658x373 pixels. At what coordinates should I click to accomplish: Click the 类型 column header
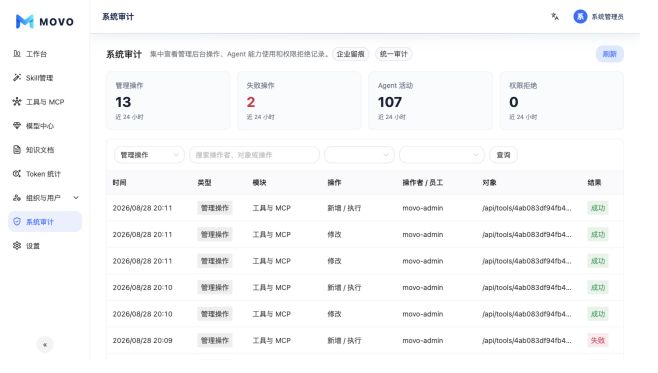(x=204, y=183)
